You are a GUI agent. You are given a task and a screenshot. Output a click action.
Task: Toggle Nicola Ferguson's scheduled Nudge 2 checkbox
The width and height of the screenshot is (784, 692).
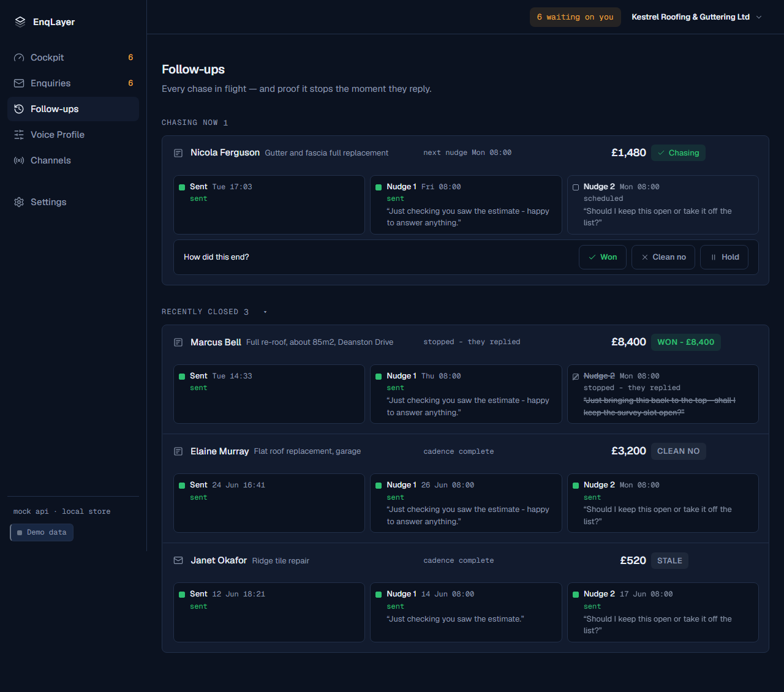[576, 187]
